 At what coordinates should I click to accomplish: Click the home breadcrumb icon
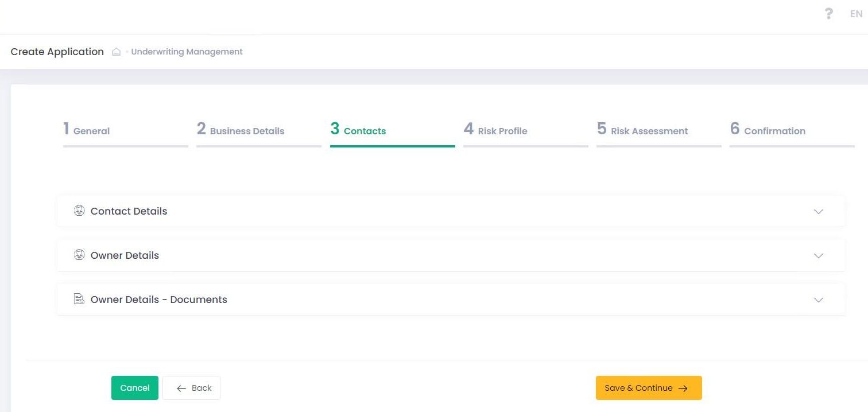point(116,52)
